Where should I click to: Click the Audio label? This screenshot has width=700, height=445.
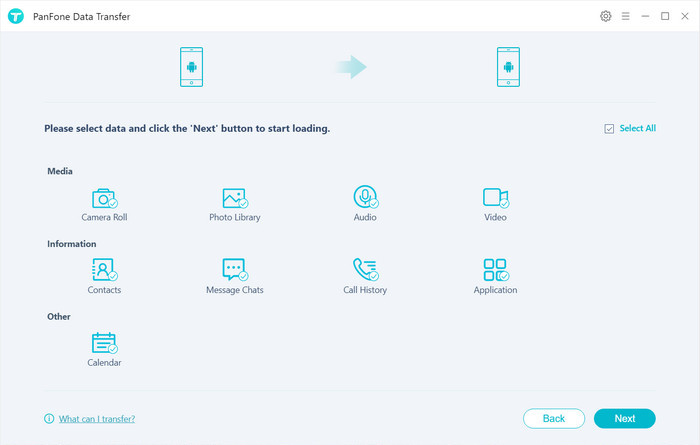point(365,217)
